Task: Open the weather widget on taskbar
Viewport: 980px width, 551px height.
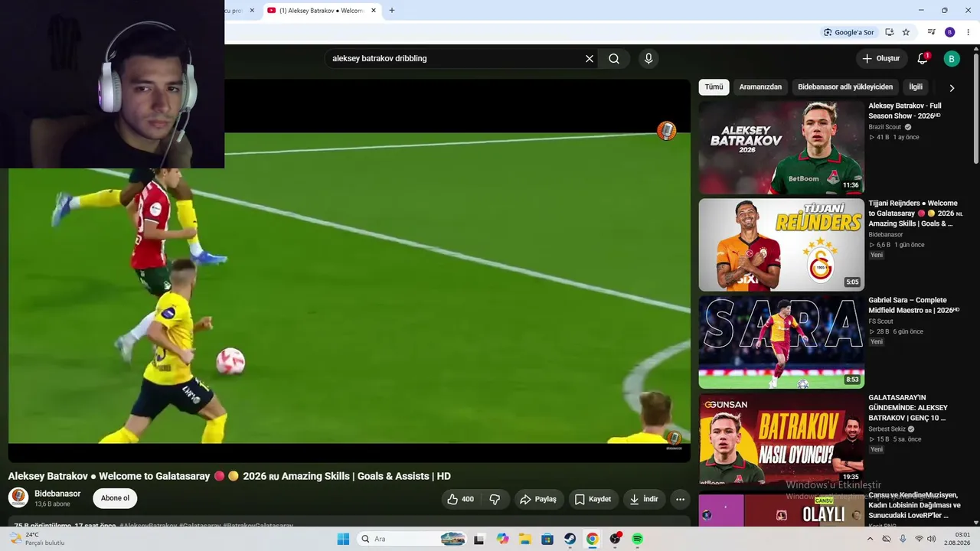Action: coord(37,539)
